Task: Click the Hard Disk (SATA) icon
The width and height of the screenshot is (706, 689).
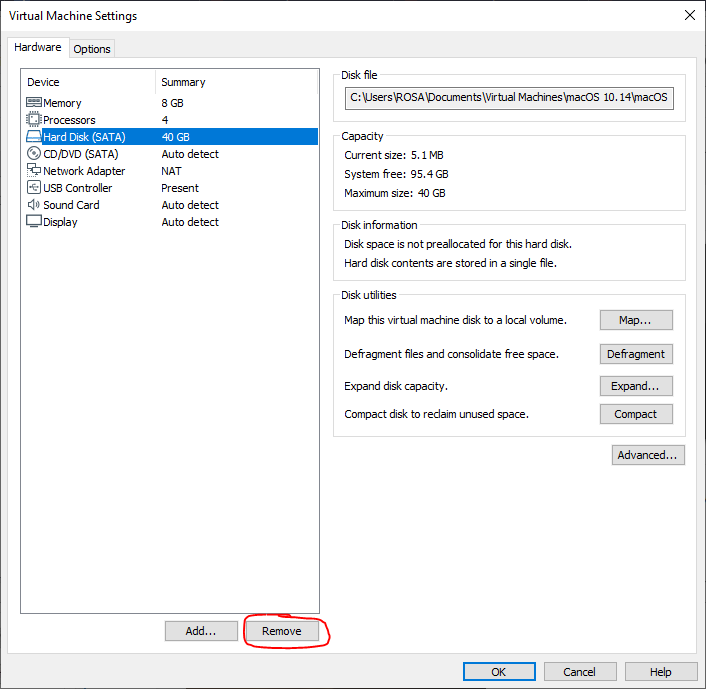Action: coord(34,137)
